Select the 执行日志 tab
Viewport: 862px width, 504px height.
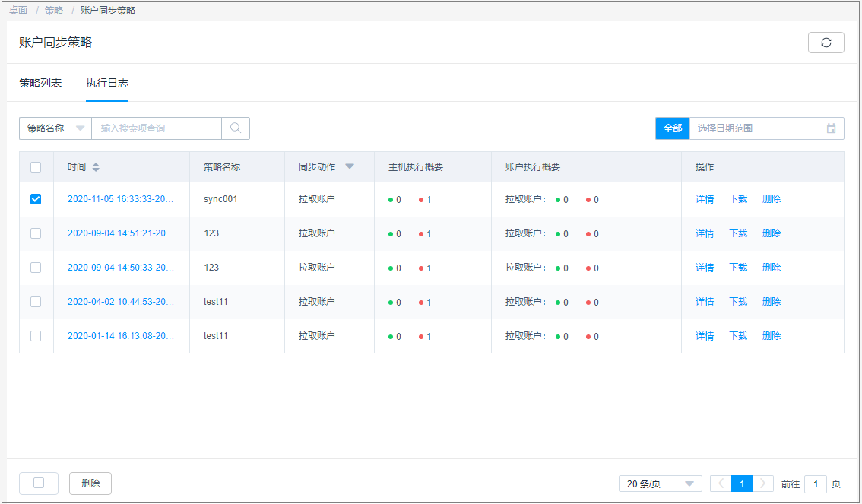point(107,83)
